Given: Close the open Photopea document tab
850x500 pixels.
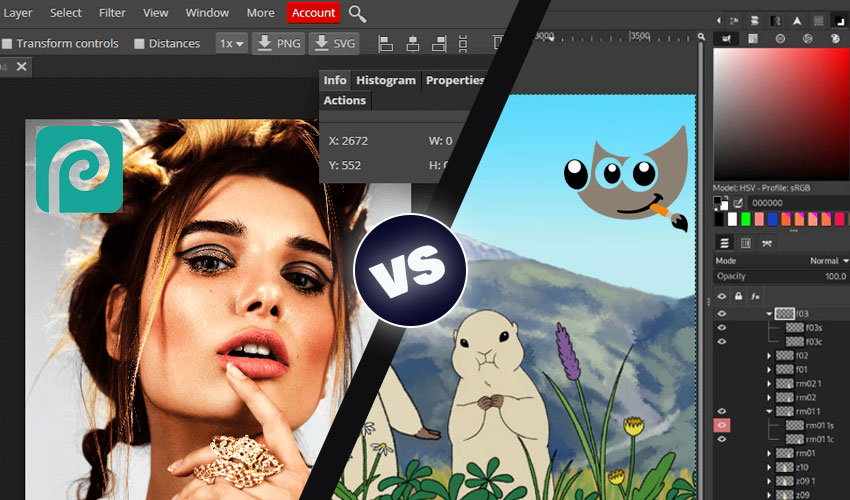Looking at the screenshot, I should (x=21, y=66).
